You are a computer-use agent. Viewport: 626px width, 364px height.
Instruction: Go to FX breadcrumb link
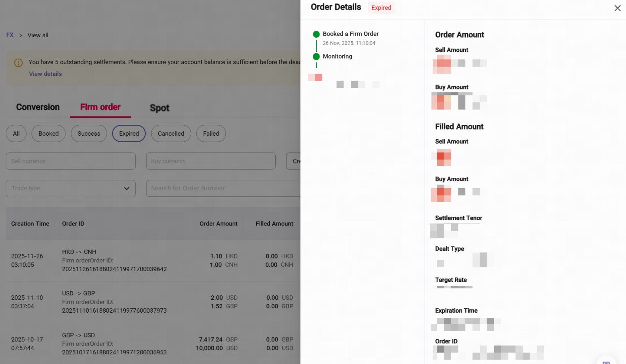(10, 35)
